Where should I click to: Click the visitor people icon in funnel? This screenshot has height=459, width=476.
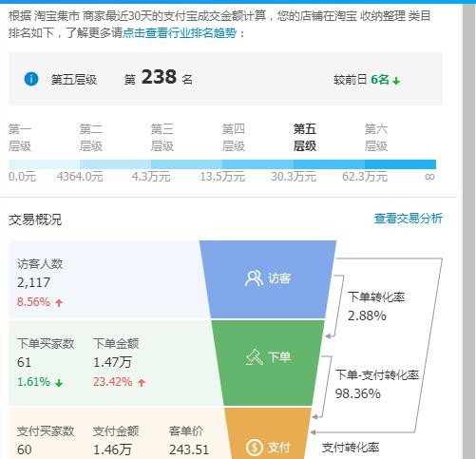254,278
